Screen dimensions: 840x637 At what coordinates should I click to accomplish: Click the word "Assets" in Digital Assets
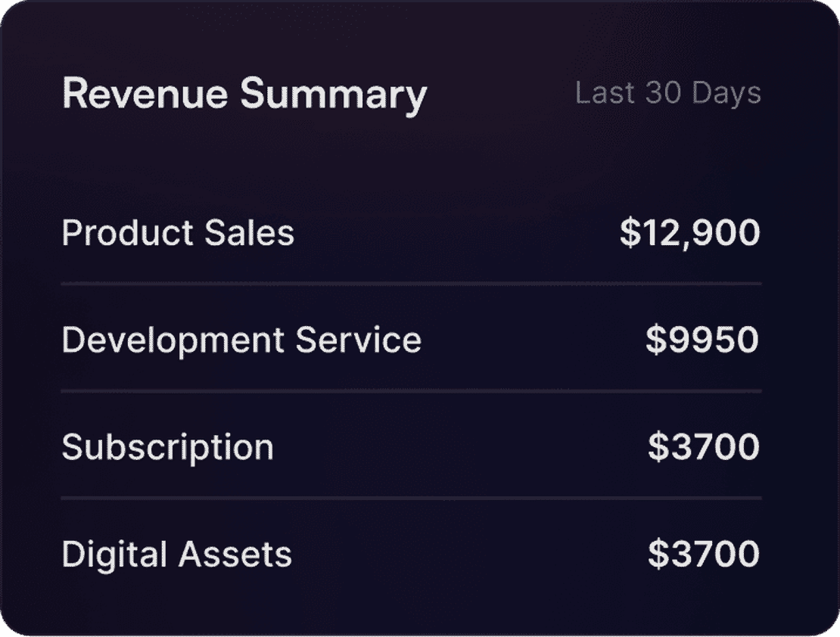(x=235, y=555)
